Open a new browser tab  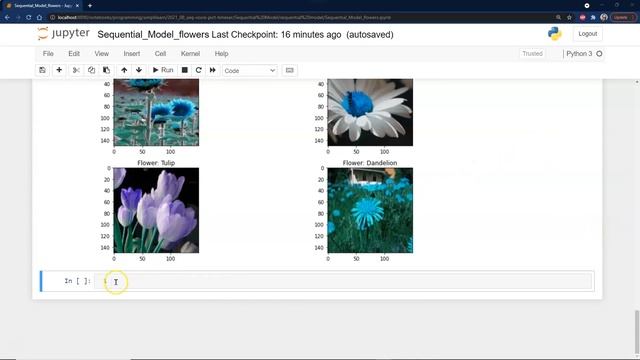(x=90, y=6)
